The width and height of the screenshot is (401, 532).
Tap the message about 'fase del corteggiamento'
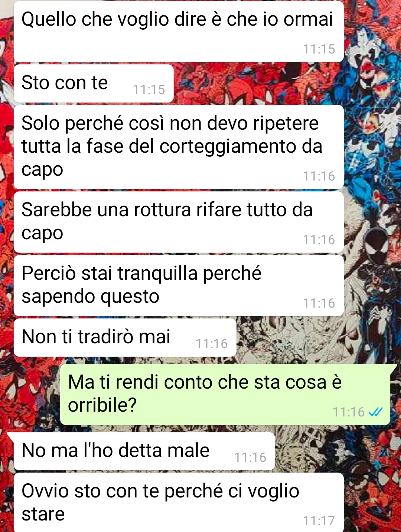179,147
